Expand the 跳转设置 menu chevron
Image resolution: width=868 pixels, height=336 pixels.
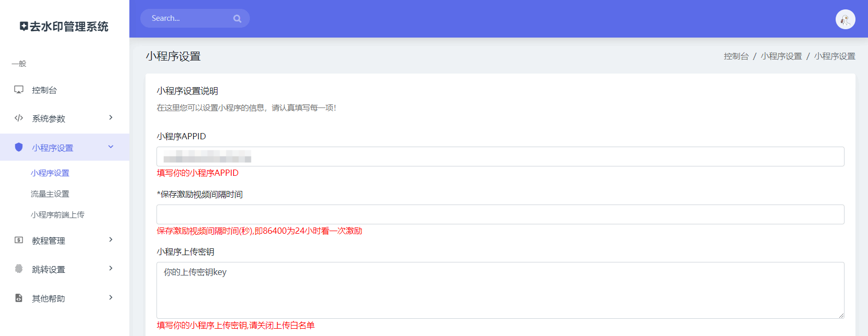coord(111,268)
